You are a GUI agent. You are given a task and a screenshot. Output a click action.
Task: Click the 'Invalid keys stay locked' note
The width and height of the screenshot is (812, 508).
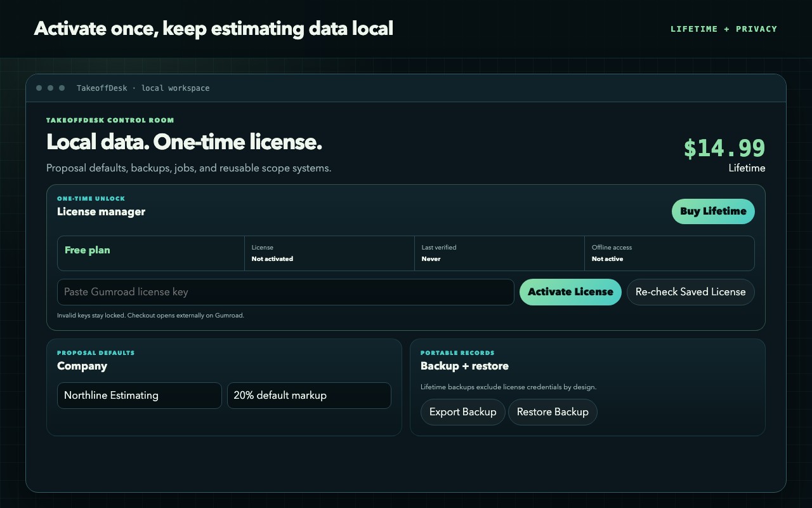tap(150, 316)
